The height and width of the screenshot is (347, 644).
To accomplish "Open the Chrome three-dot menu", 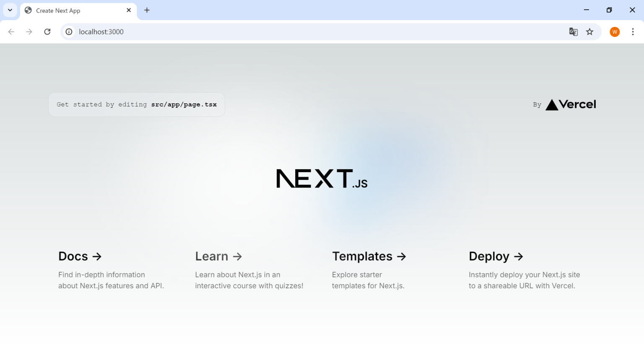I will point(633,31).
